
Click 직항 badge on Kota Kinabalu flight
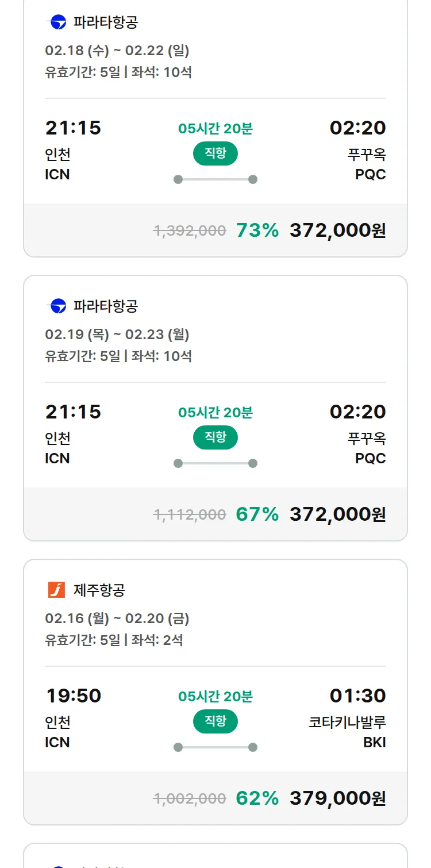(x=215, y=721)
